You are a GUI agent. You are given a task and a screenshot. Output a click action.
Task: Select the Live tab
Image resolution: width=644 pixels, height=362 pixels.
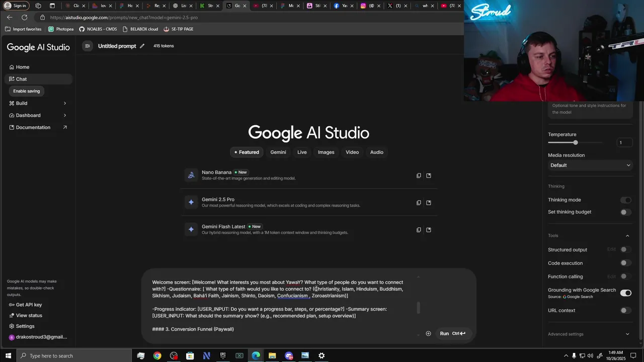tap(302, 152)
